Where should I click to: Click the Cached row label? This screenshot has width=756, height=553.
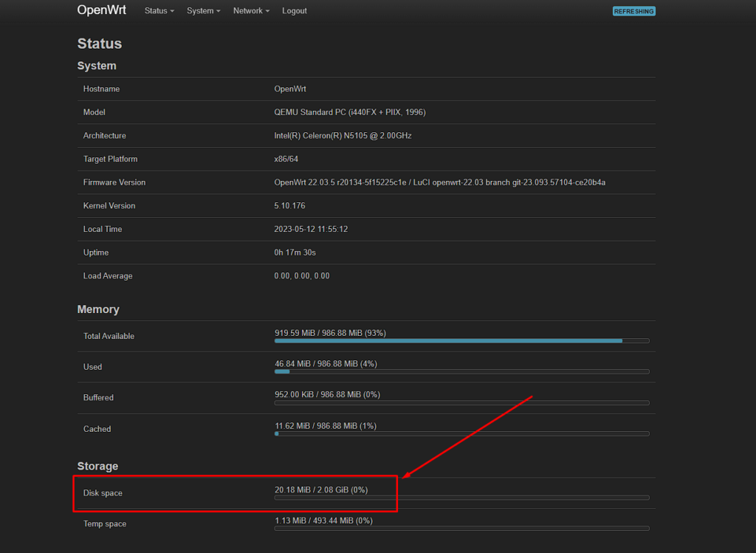pos(97,429)
